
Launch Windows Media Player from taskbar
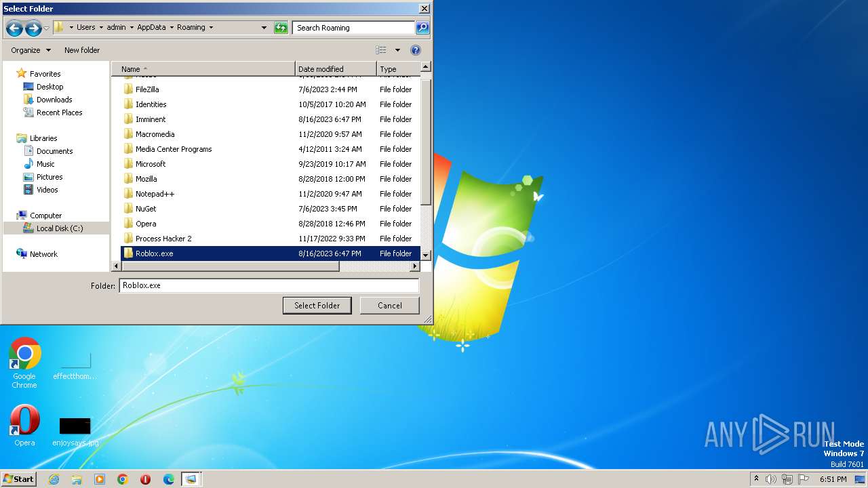[100, 479]
